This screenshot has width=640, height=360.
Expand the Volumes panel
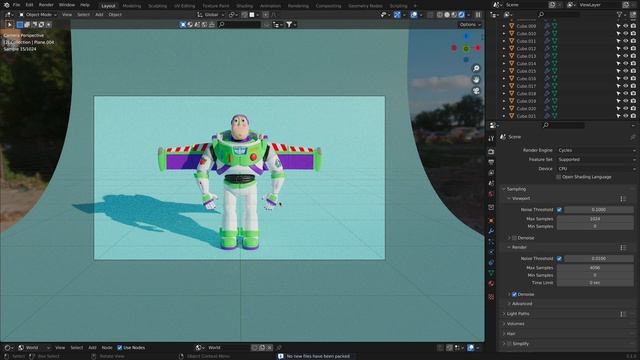pos(515,324)
